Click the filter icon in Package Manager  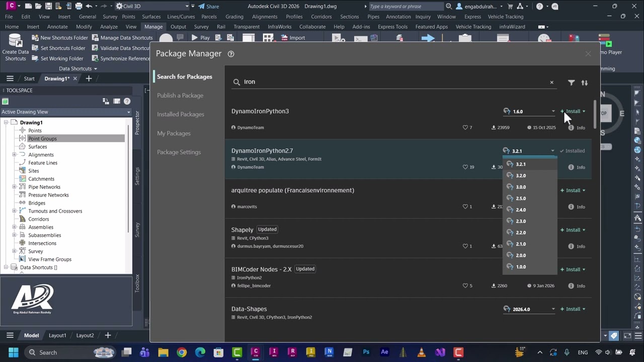point(572,82)
